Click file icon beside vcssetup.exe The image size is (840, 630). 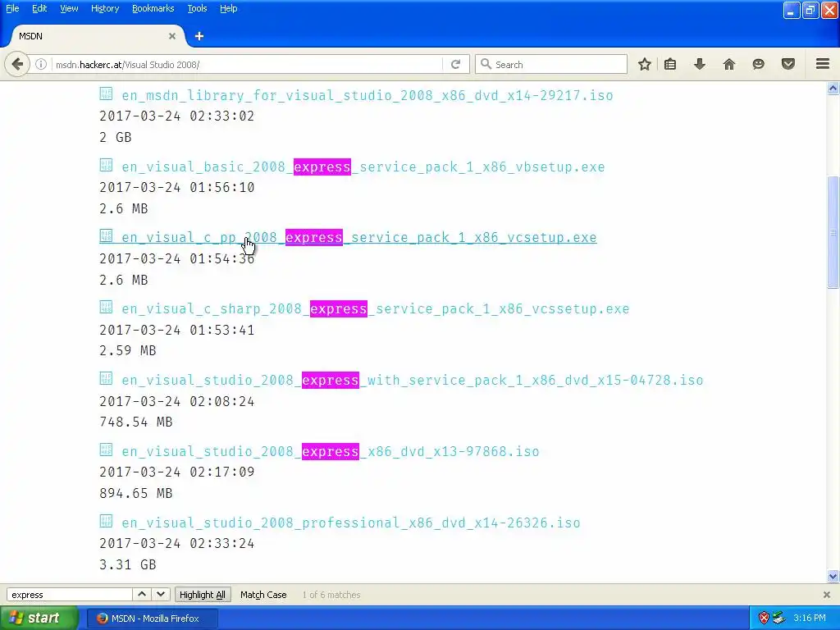pyautogui.click(x=106, y=307)
